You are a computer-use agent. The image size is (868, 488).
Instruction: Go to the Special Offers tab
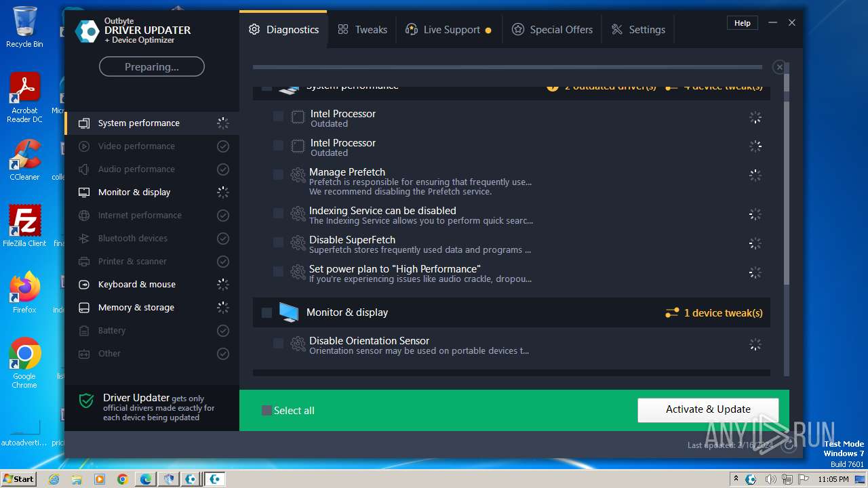point(552,30)
